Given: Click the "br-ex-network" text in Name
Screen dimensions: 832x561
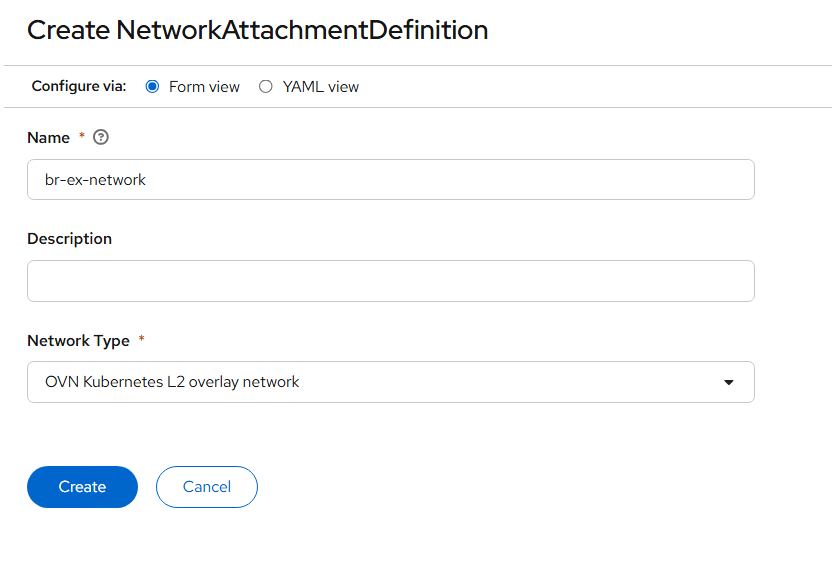Looking at the screenshot, I should pos(96,180).
